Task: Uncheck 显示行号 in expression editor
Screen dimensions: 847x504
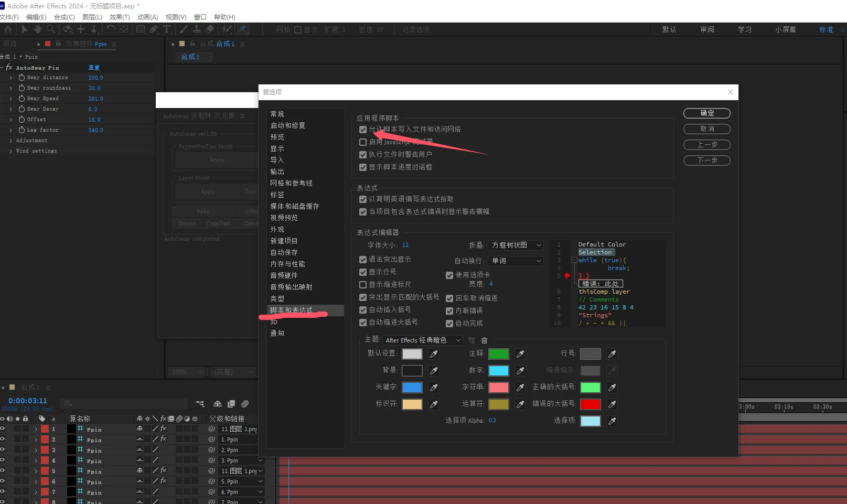Action: 363,272
